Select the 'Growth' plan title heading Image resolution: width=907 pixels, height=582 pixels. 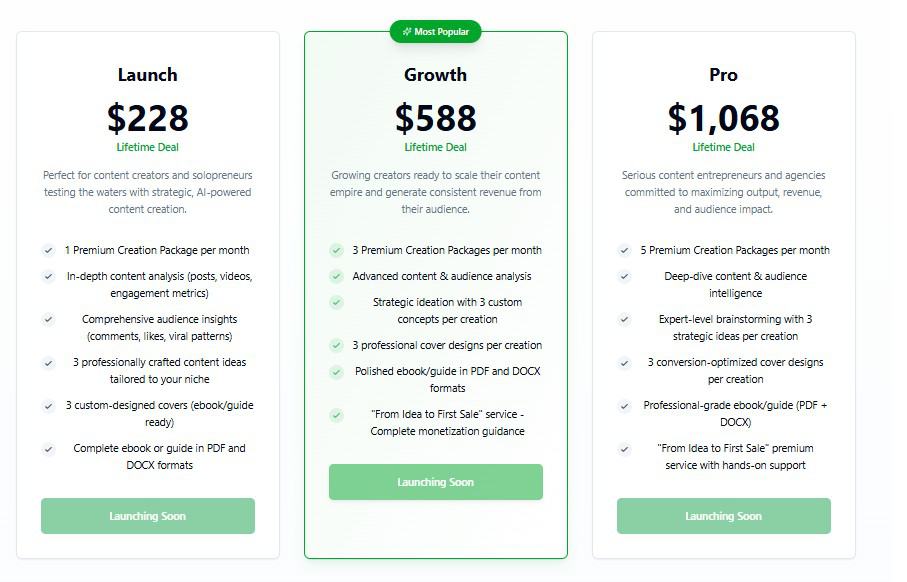[435, 74]
